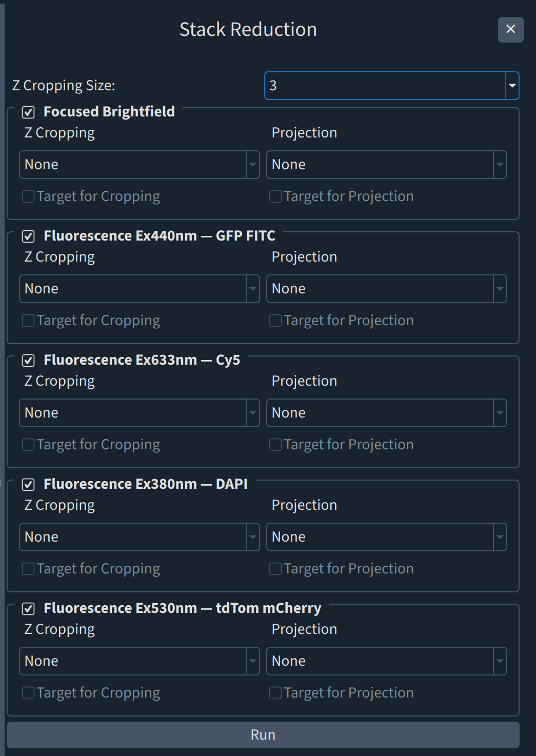Uncheck the Focused Brightfield channel checkbox
The height and width of the screenshot is (756, 536).
click(28, 112)
